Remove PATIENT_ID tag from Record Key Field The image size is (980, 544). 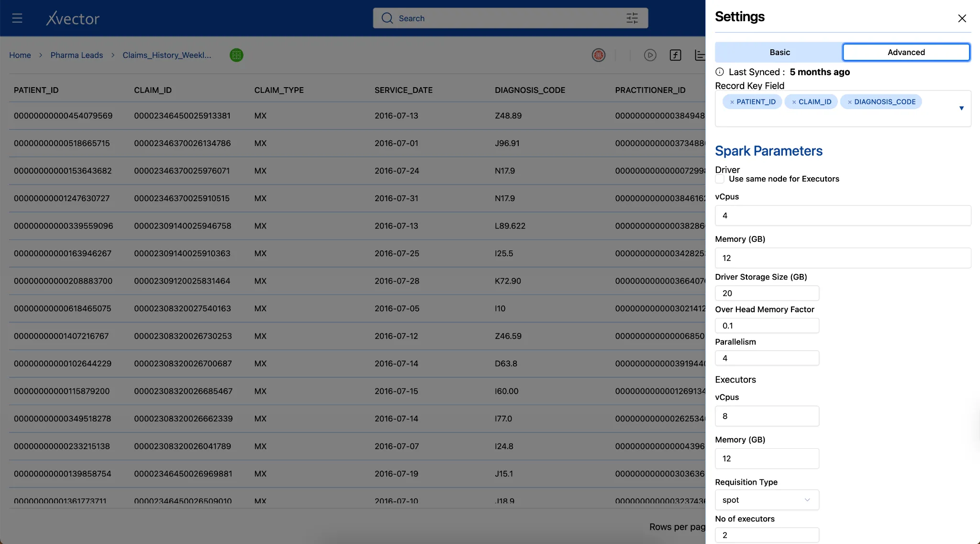[732, 102]
